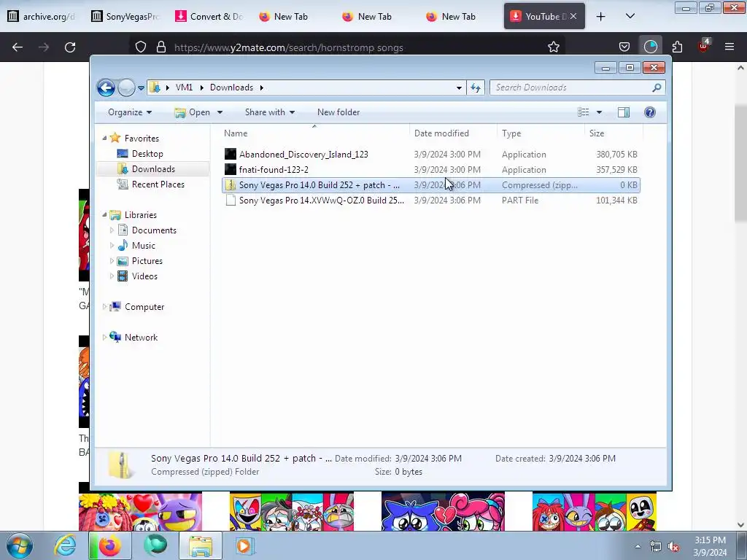Collapse the Favorites group
The width and height of the screenshot is (747, 560).
[x=104, y=138]
